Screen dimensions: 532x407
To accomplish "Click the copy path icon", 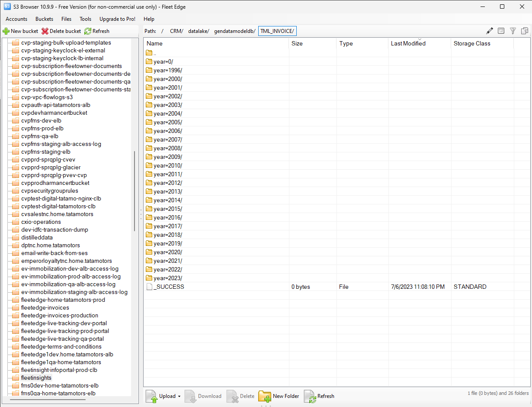I will [524, 31].
